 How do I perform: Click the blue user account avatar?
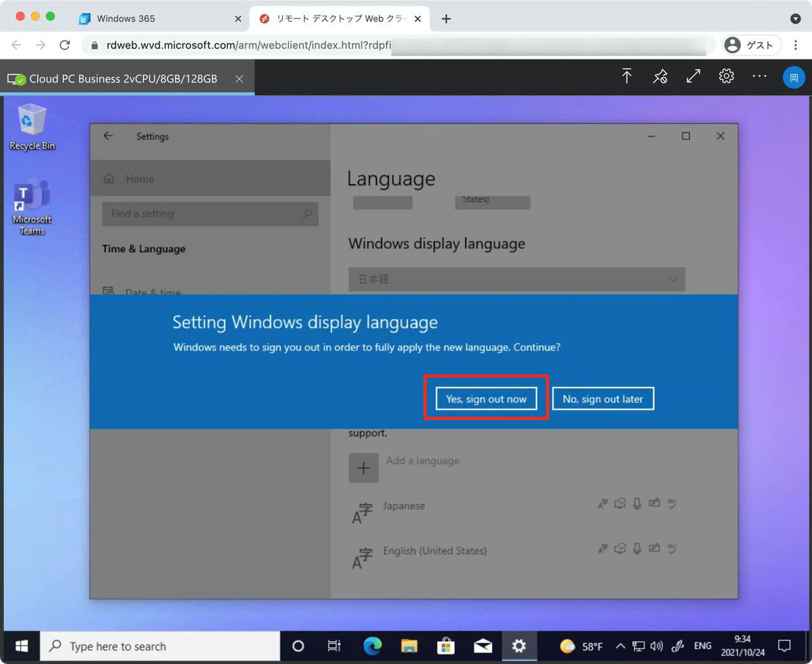794,77
